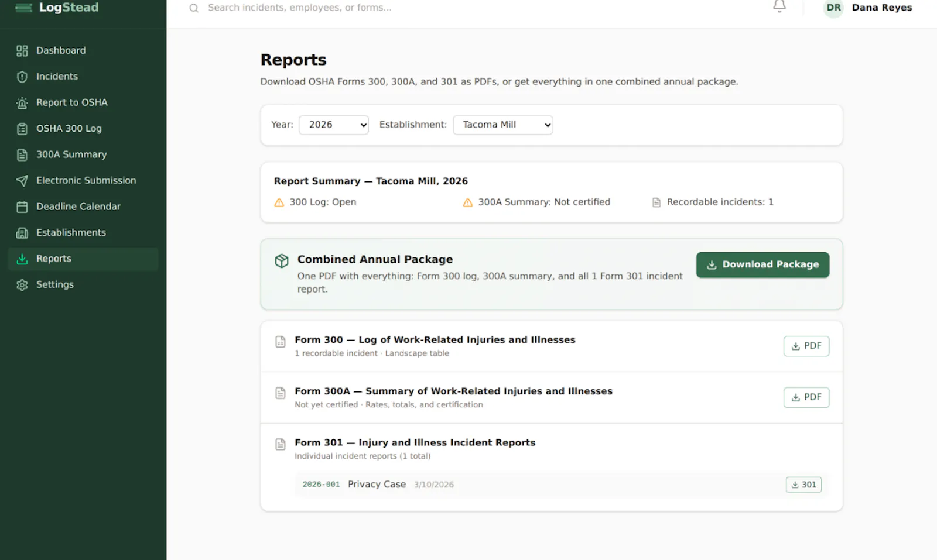This screenshot has width=937, height=560.
Task: Click the Electronic Submission paper-plane icon
Action: pos(22,181)
